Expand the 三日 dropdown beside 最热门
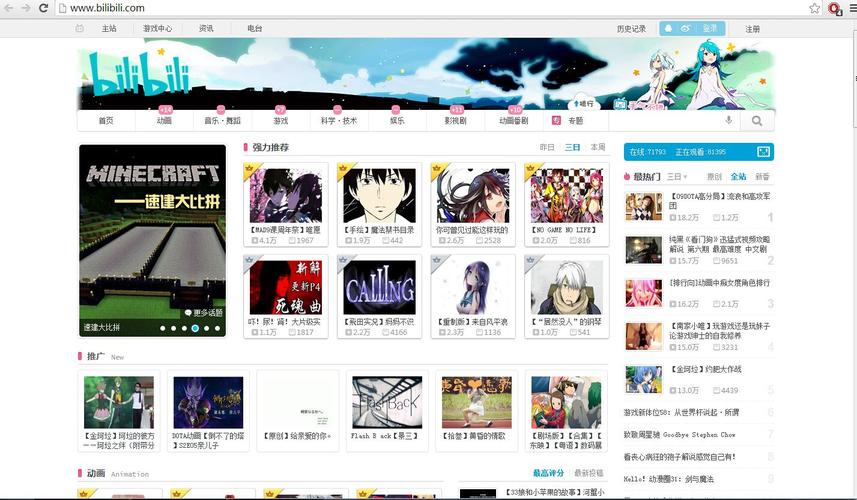857x500 pixels. click(x=677, y=177)
